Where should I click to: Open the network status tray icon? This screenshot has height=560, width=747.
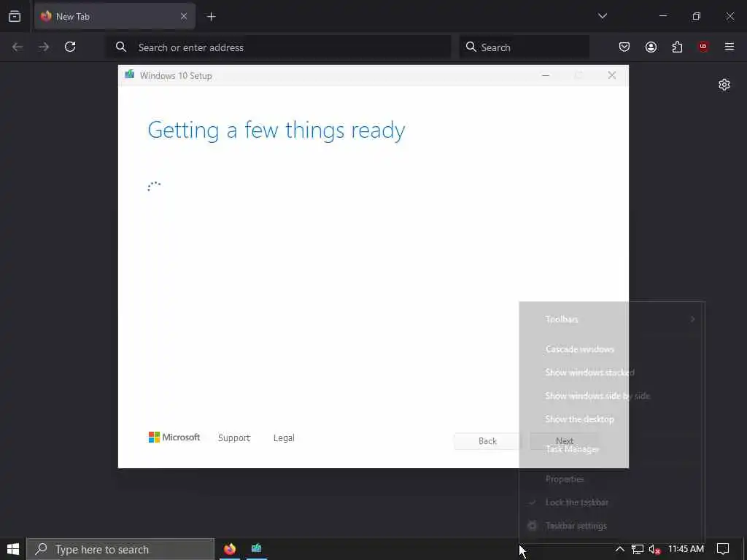638,549
